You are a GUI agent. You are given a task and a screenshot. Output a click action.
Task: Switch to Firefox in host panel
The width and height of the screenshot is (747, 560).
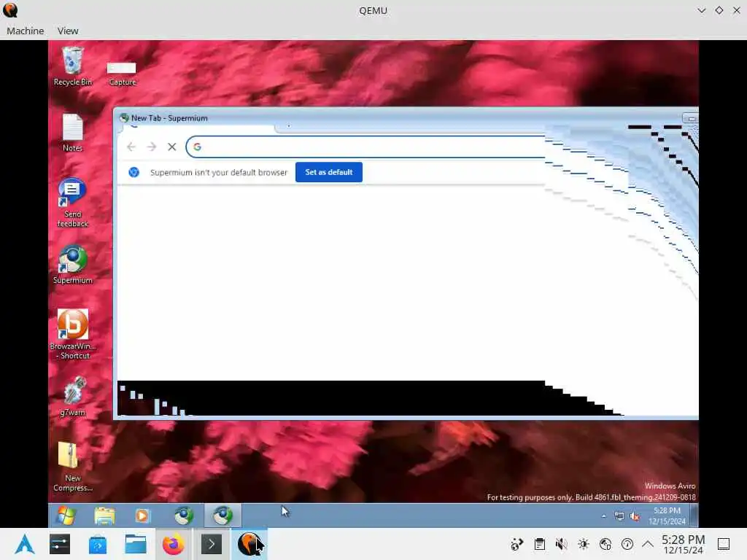coord(174,544)
